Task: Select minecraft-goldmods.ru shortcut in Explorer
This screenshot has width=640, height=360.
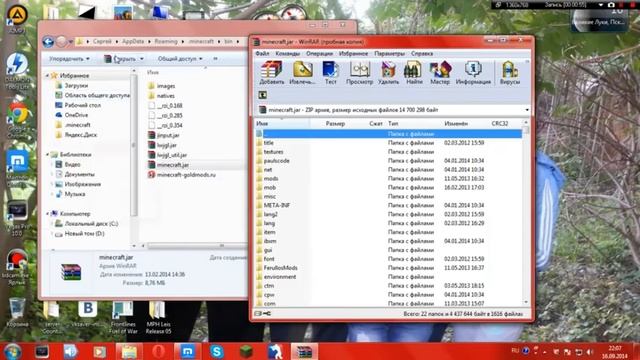Action: (186, 175)
